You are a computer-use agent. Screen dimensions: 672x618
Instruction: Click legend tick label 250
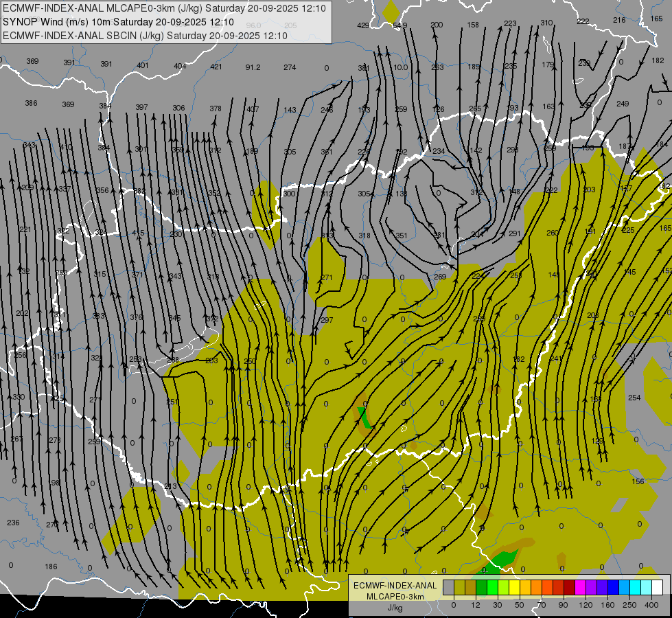(x=629, y=605)
